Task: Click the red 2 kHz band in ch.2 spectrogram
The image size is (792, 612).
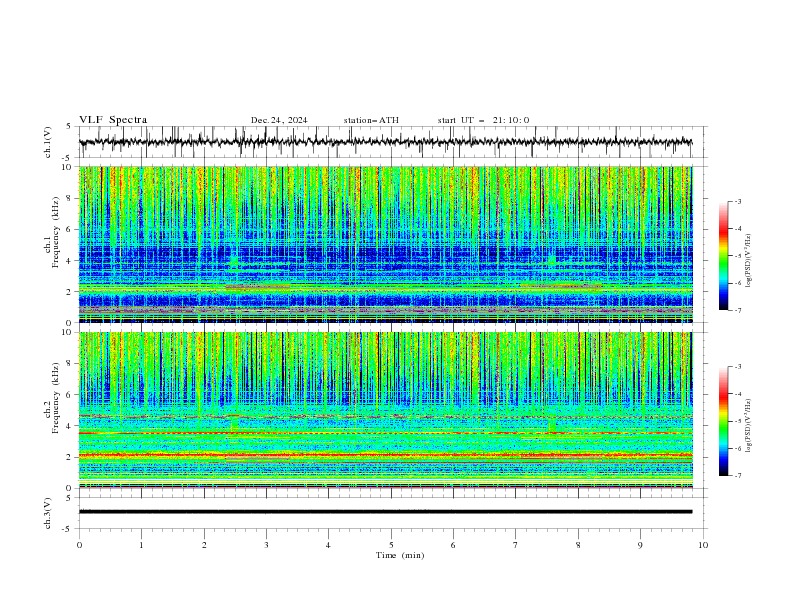Action: pyautogui.click(x=385, y=455)
